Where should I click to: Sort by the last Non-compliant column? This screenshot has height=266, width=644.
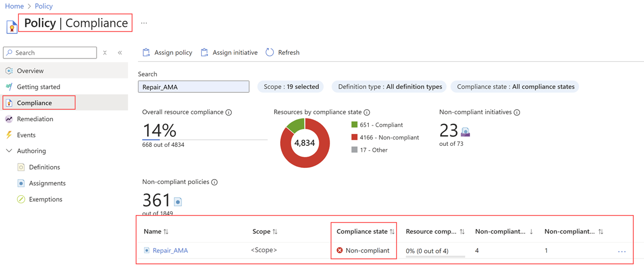click(574, 232)
